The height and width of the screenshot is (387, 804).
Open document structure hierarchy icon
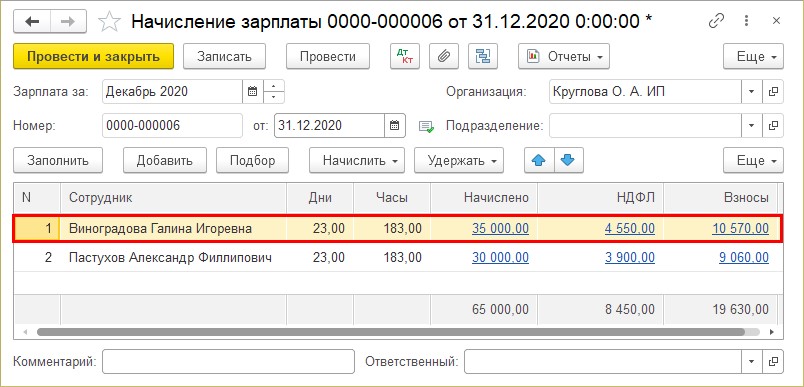[483, 56]
